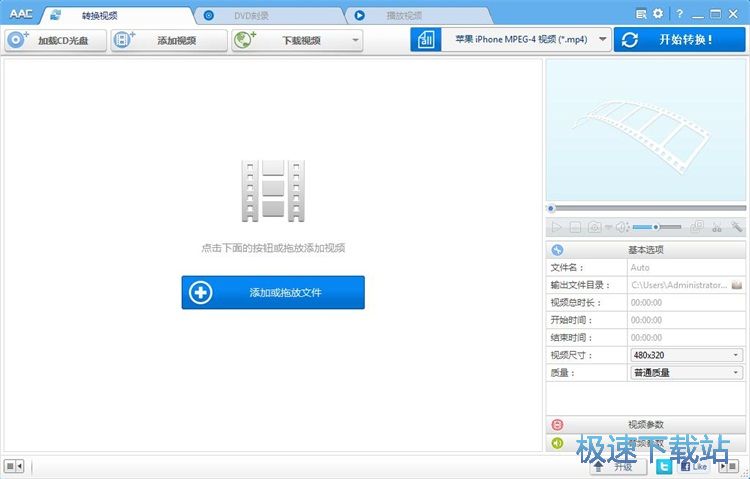Switch to the DVD刻录 tab
Screen dimensions: 750x479
click(270, 16)
